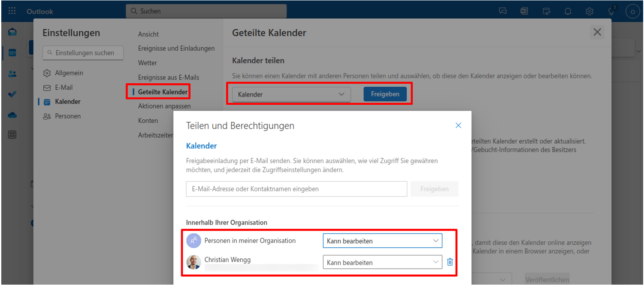Screen dimensions: 644x285
Task: Click the E-Mail-Adresse oder Kontaktnamen field
Action: coord(296,189)
